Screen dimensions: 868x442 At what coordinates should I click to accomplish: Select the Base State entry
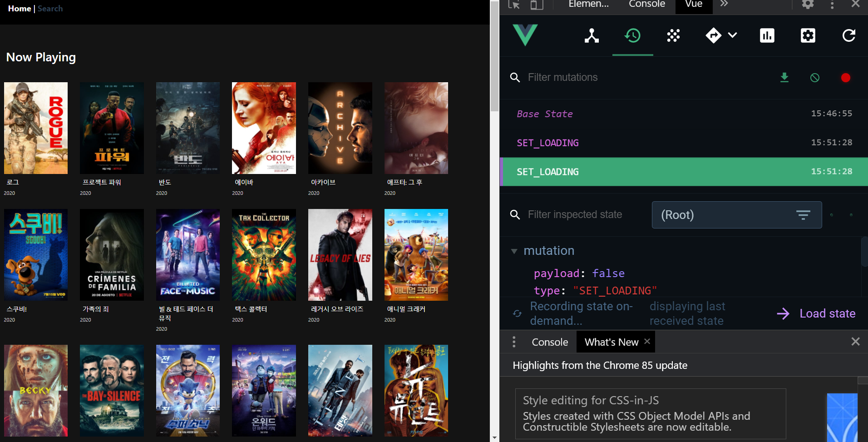coord(684,114)
